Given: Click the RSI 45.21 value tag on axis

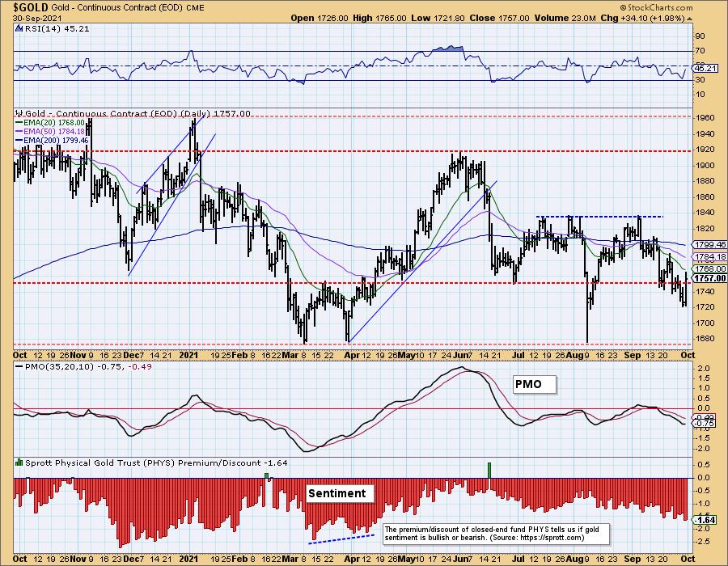Looking at the screenshot, I should [705, 68].
